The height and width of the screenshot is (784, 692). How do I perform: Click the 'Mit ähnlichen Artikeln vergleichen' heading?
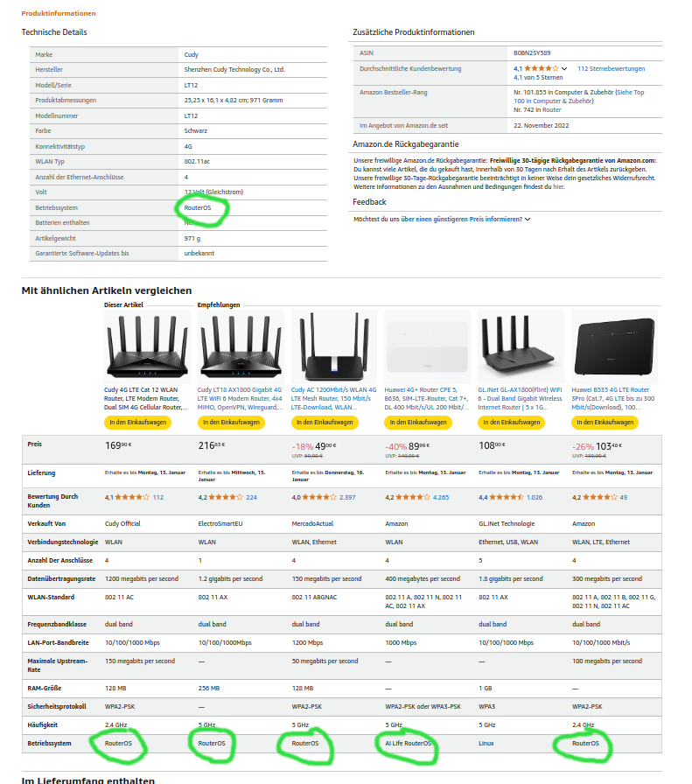(107, 290)
